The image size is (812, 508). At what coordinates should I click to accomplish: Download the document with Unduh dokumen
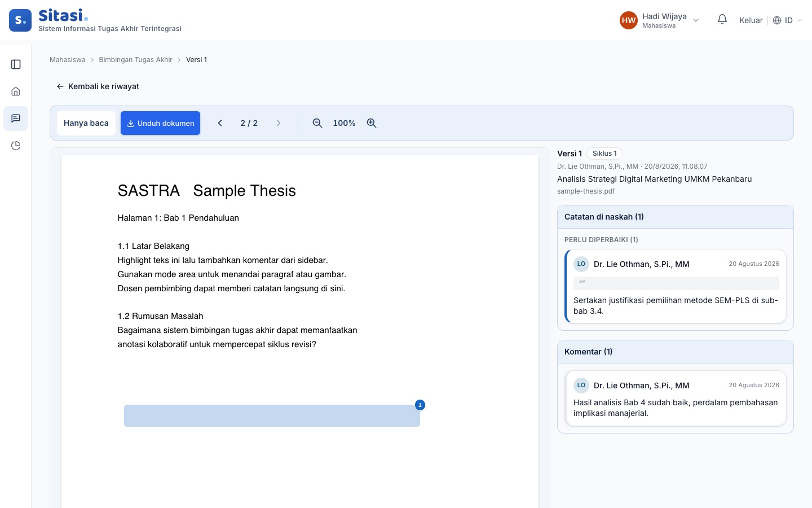160,123
